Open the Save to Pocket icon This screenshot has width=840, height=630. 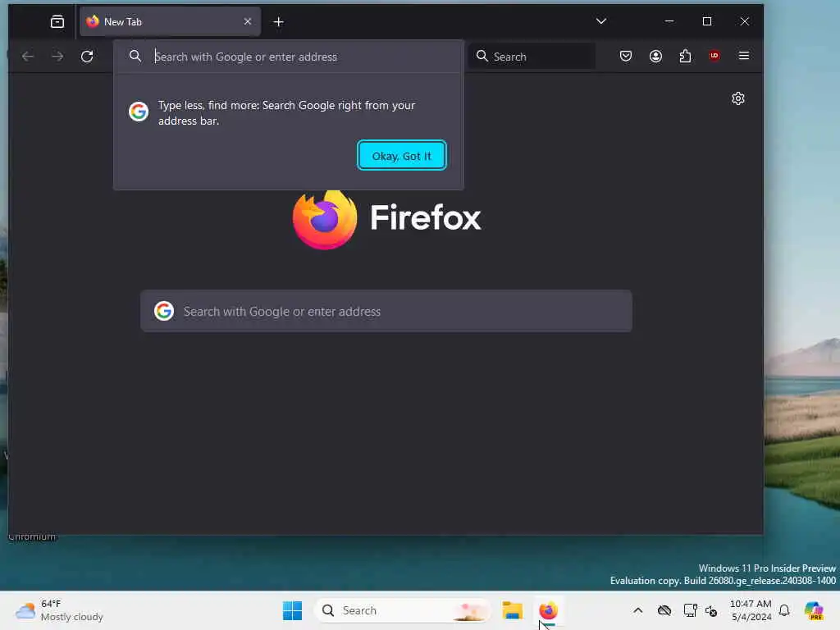pyautogui.click(x=626, y=56)
